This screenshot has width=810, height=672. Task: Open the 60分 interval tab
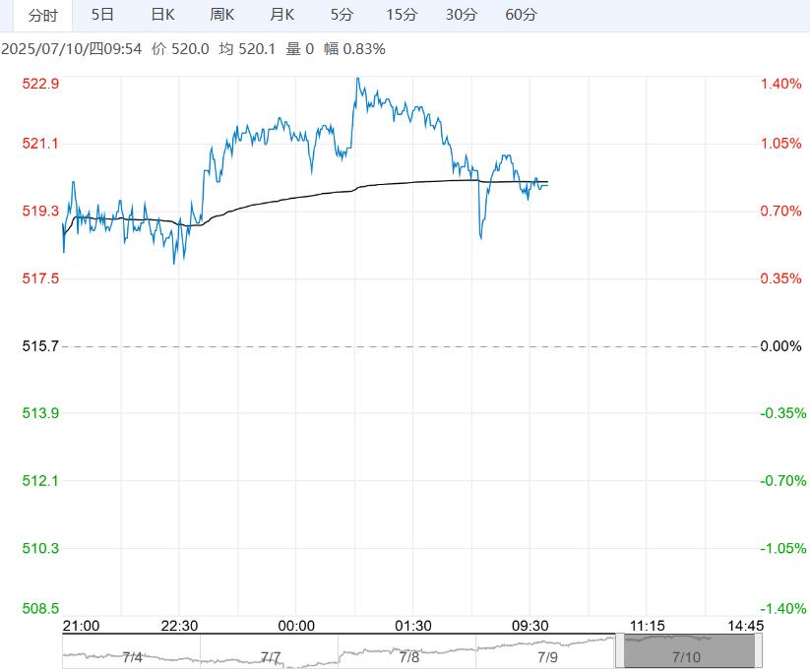pos(521,15)
